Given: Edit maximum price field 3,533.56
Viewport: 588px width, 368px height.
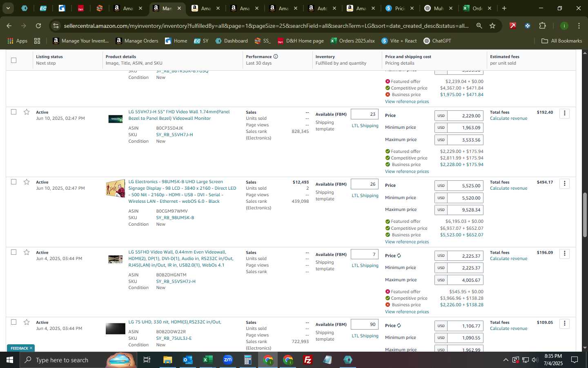Looking at the screenshot, I should (x=465, y=140).
